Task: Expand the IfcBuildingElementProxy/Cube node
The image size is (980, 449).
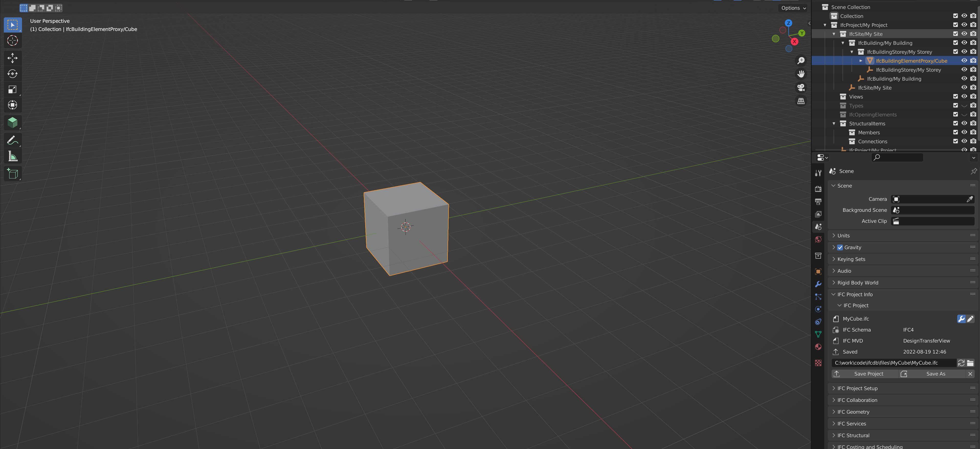Action: pos(861,61)
